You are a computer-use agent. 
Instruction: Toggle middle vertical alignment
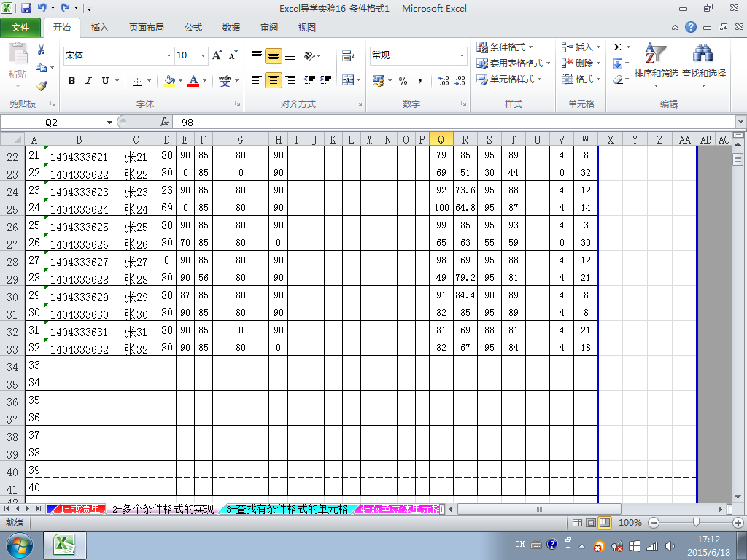[274, 56]
